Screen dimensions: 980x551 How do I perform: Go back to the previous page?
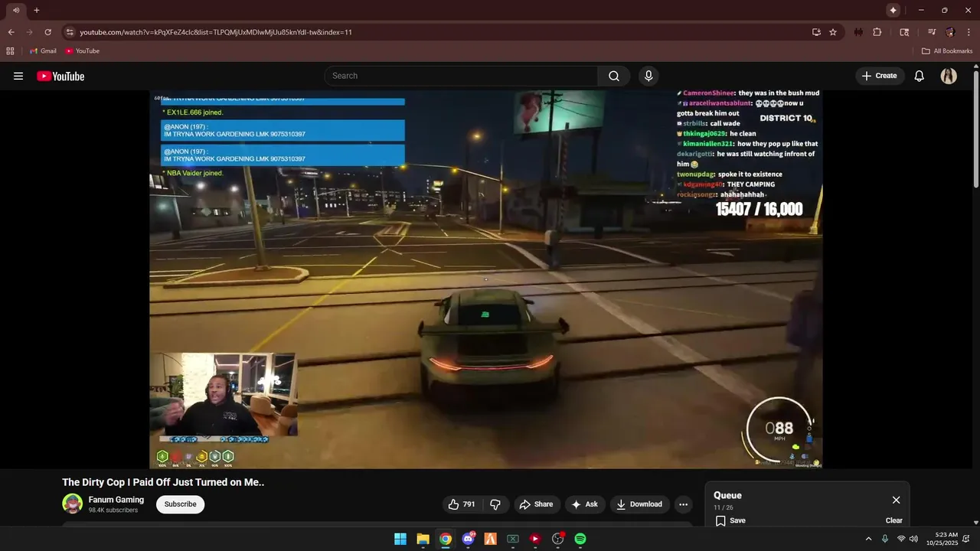tap(11, 32)
